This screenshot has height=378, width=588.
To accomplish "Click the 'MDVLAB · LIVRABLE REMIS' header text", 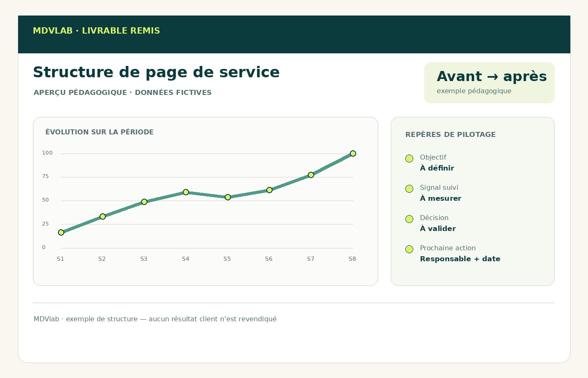I will click(96, 31).
